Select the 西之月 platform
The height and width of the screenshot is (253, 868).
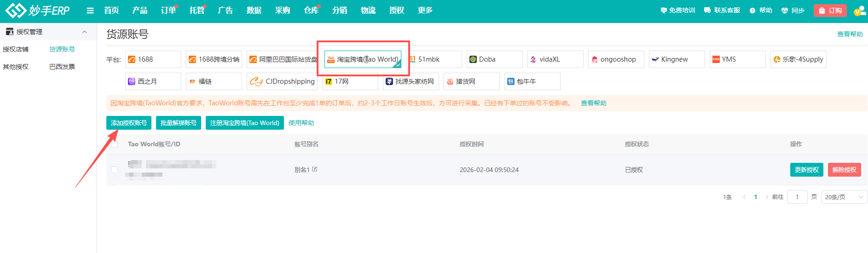(x=153, y=81)
